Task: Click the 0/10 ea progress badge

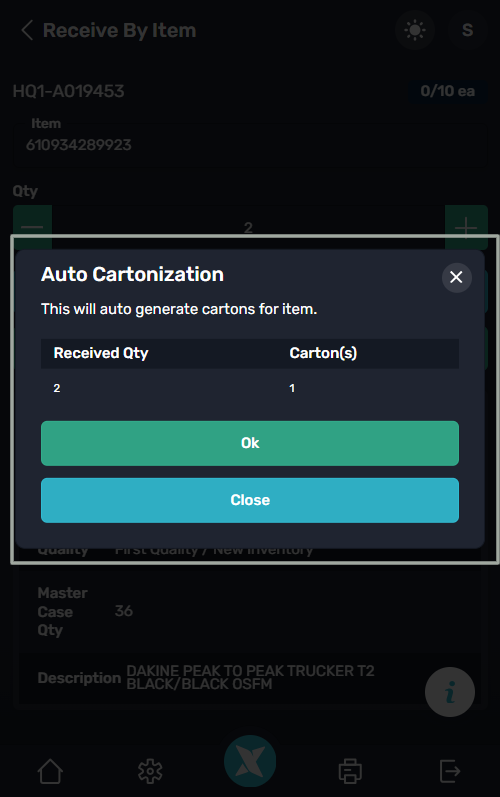Action: [x=448, y=91]
